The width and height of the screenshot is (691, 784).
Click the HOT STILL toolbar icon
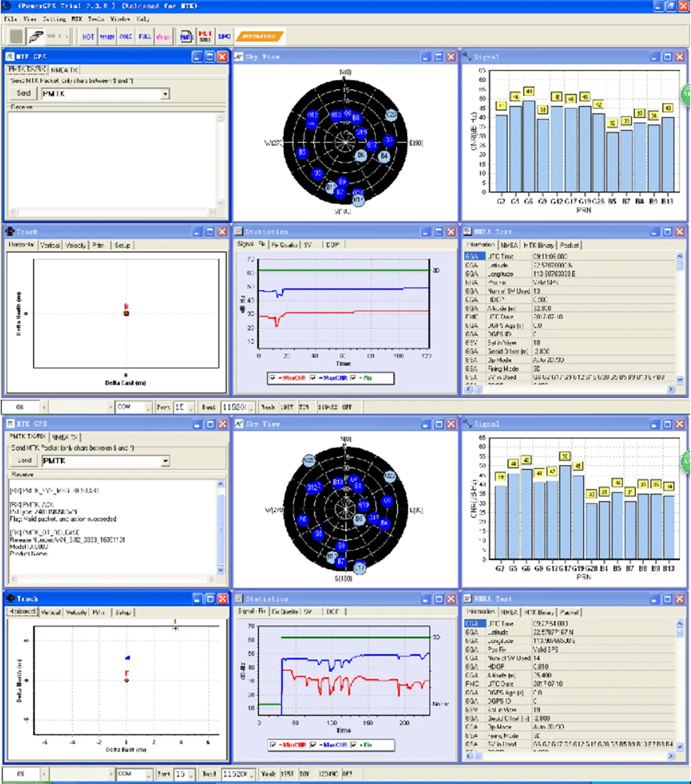(x=205, y=37)
